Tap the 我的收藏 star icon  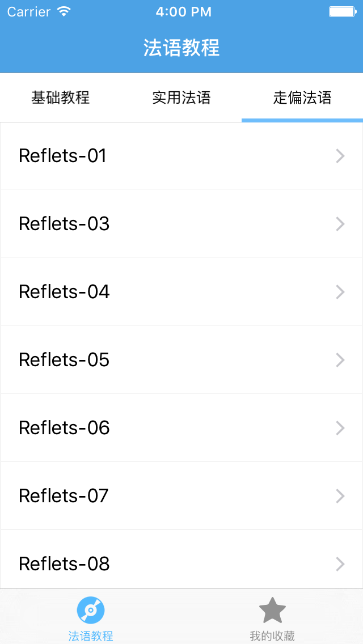click(x=272, y=610)
